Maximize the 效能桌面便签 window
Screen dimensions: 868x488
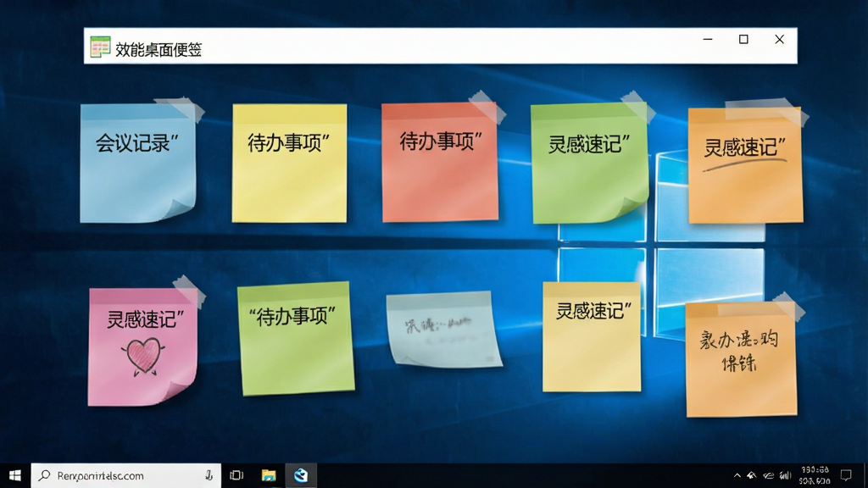coord(743,39)
